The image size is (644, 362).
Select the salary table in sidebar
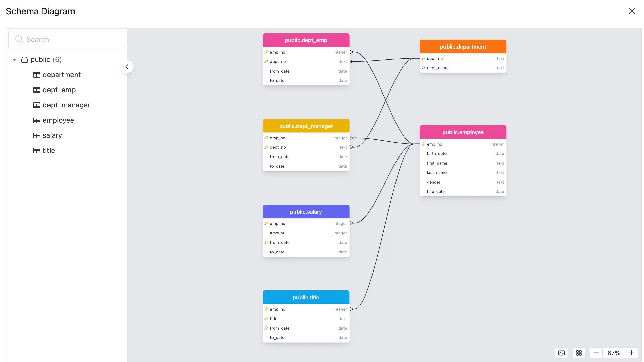pyautogui.click(x=52, y=135)
